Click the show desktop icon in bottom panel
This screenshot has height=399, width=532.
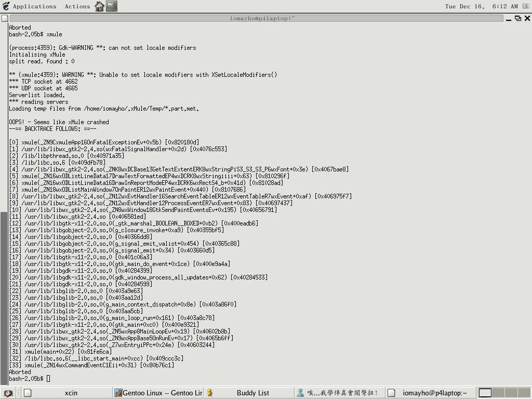click(x=8, y=393)
